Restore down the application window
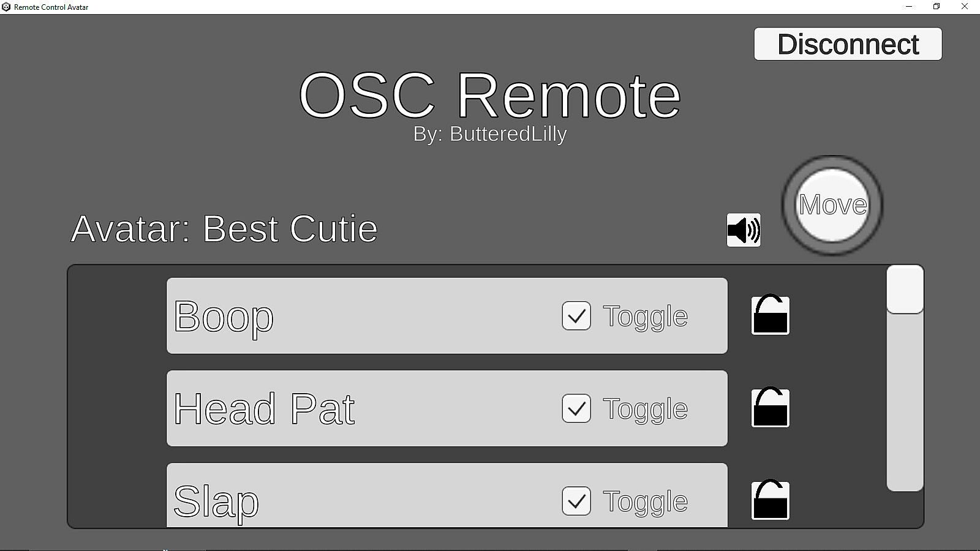This screenshot has height=551, width=980. [937, 7]
